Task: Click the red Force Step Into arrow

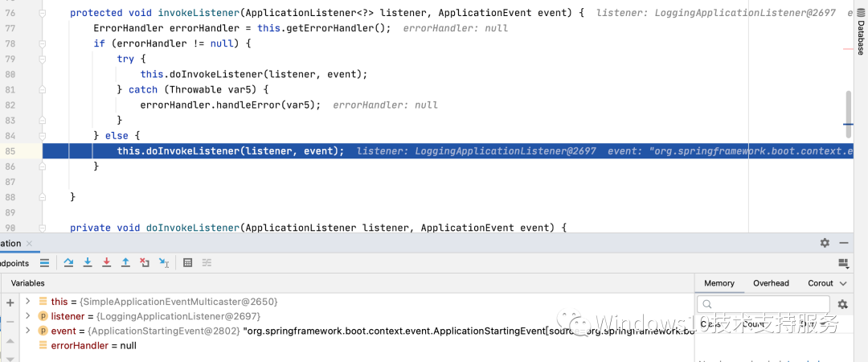Action: click(x=106, y=263)
